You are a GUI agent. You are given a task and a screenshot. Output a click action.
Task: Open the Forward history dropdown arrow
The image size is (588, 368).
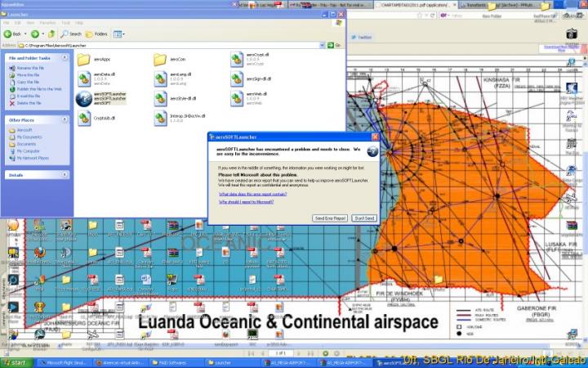click(x=42, y=34)
